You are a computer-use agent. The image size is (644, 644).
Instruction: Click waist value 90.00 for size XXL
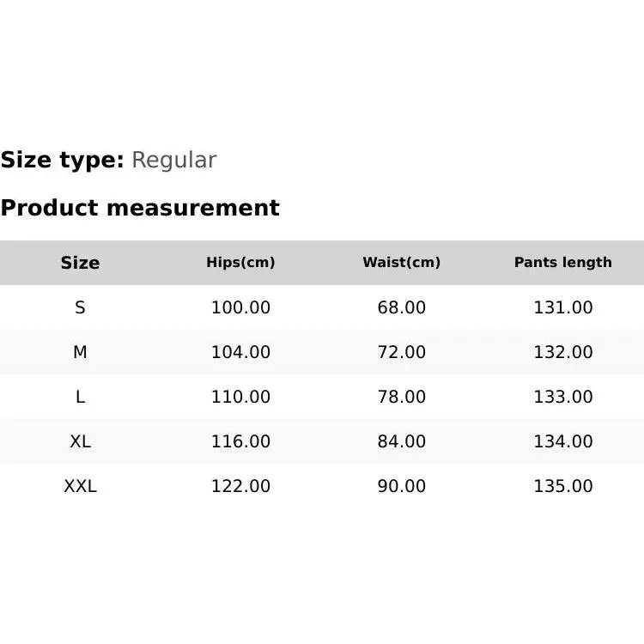point(401,486)
